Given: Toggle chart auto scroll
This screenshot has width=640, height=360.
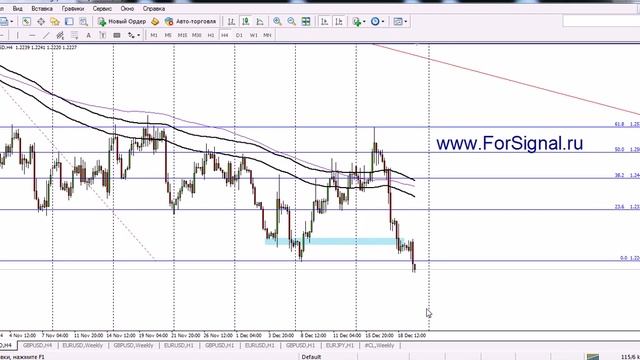Looking at the screenshot, I should [x=324, y=22].
